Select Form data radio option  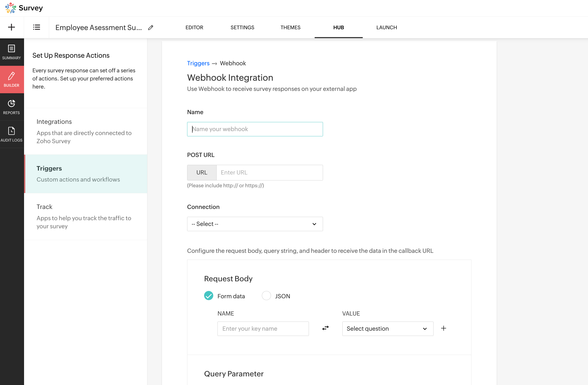click(x=209, y=296)
